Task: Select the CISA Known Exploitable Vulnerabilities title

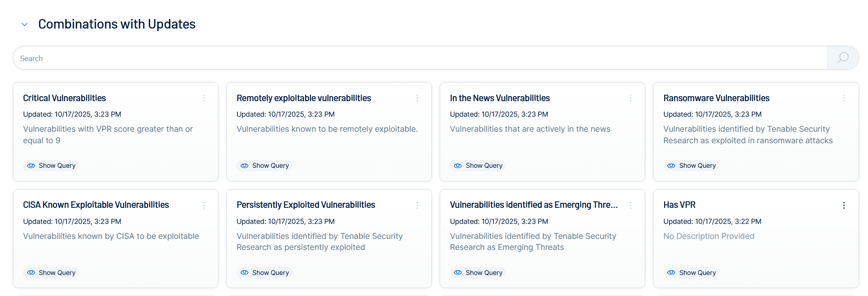Action: 96,205
